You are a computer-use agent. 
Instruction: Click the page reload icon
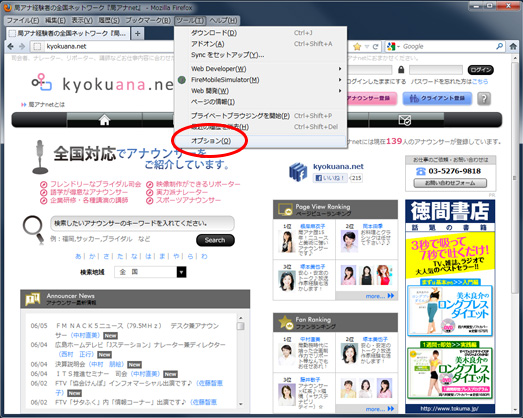click(x=375, y=47)
